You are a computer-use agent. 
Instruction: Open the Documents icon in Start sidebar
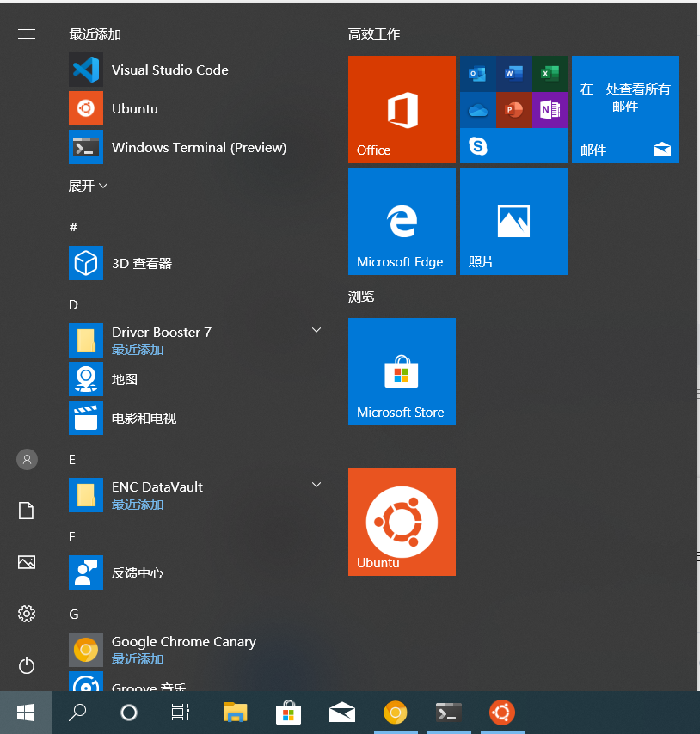(x=26, y=511)
